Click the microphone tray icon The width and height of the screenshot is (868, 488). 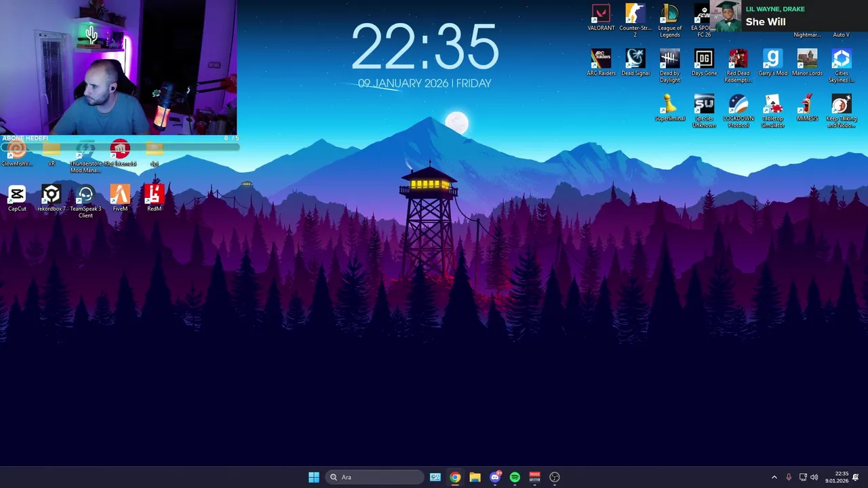[x=789, y=477]
